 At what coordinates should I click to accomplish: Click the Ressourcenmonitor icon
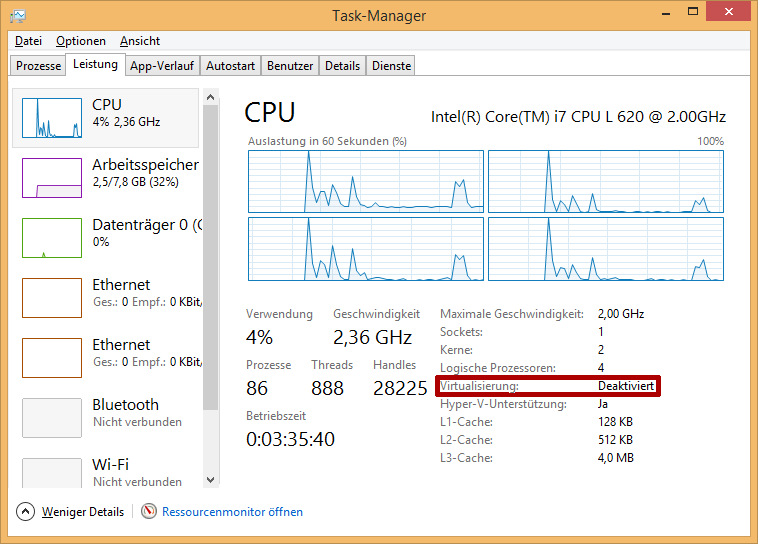pos(149,512)
